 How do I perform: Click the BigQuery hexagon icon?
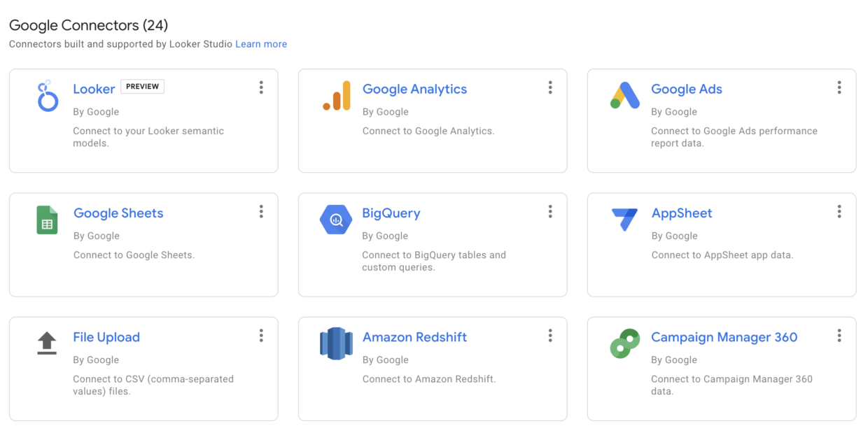pyautogui.click(x=336, y=218)
